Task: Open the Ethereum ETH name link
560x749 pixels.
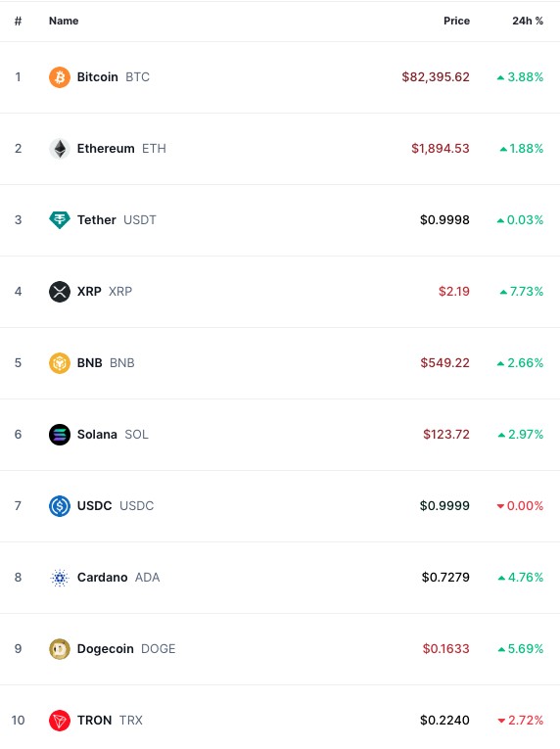Action: point(121,149)
